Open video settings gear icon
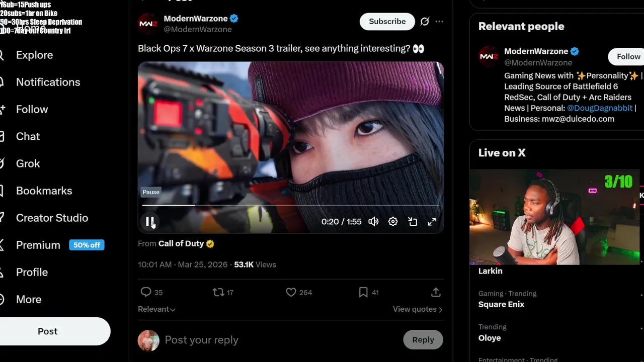This screenshot has height=362, width=644. pyautogui.click(x=393, y=222)
